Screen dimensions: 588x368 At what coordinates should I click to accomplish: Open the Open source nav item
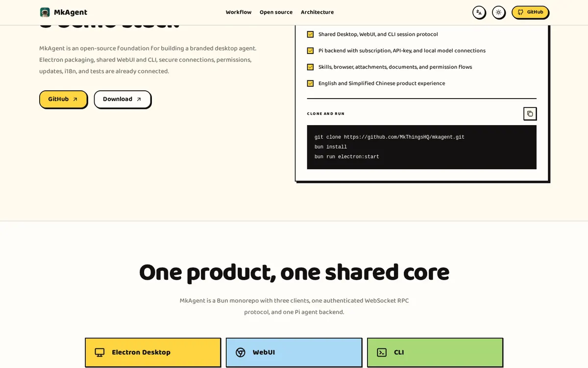pyautogui.click(x=276, y=12)
